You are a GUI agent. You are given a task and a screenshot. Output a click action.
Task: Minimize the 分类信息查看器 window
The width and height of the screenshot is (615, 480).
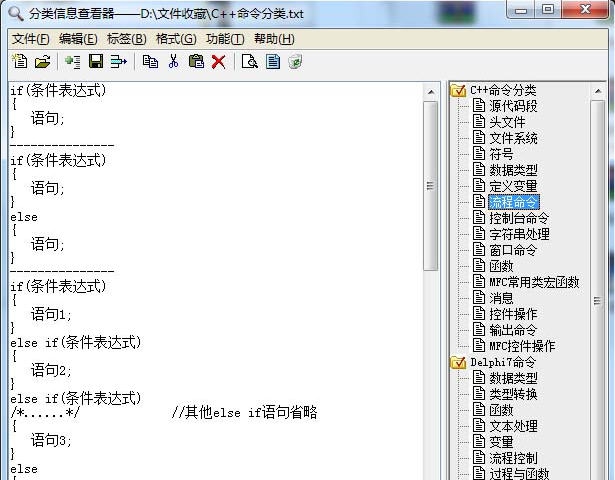(x=521, y=10)
